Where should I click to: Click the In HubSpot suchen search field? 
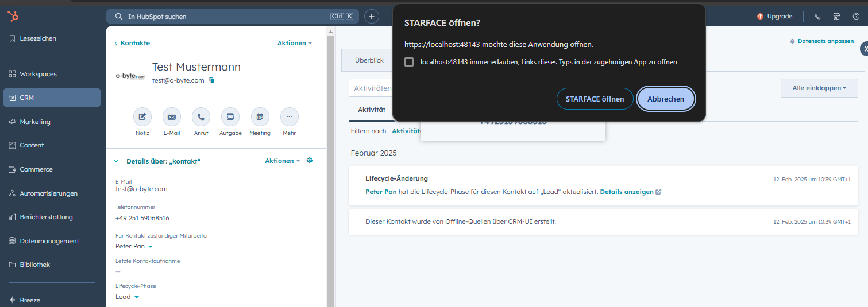coord(227,17)
